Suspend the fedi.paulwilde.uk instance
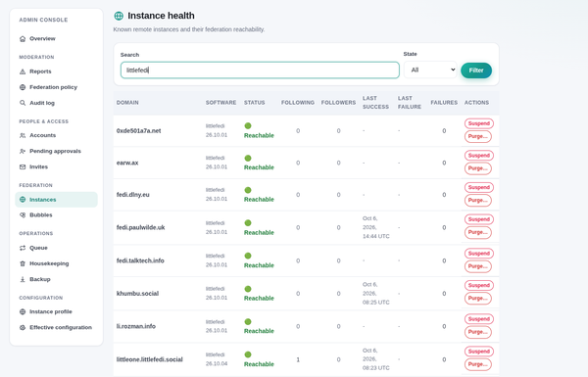The width and height of the screenshot is (588, 377). [x=479, y=219]
